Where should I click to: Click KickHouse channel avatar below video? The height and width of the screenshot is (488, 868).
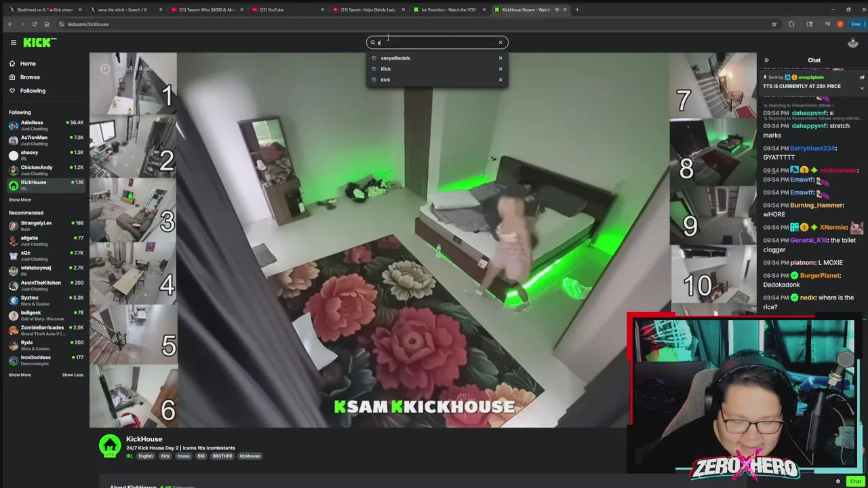point(110,446)
